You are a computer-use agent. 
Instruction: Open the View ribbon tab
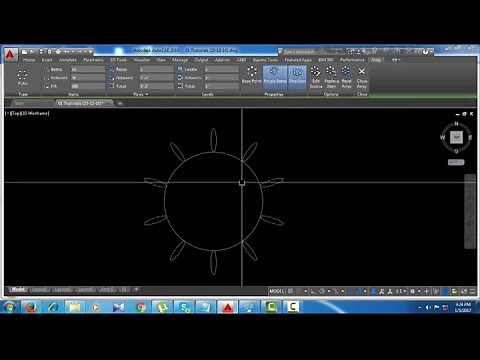[161, 60]
